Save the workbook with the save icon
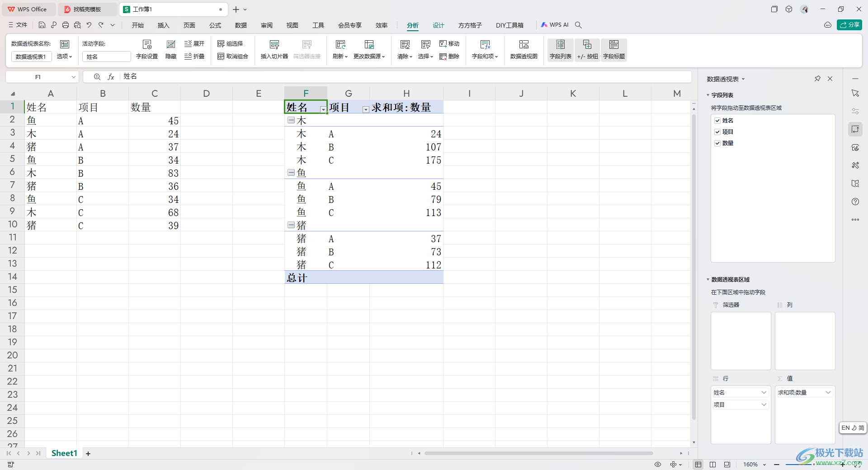The height and width of the screenshot is (470, 868). (42, 25)
